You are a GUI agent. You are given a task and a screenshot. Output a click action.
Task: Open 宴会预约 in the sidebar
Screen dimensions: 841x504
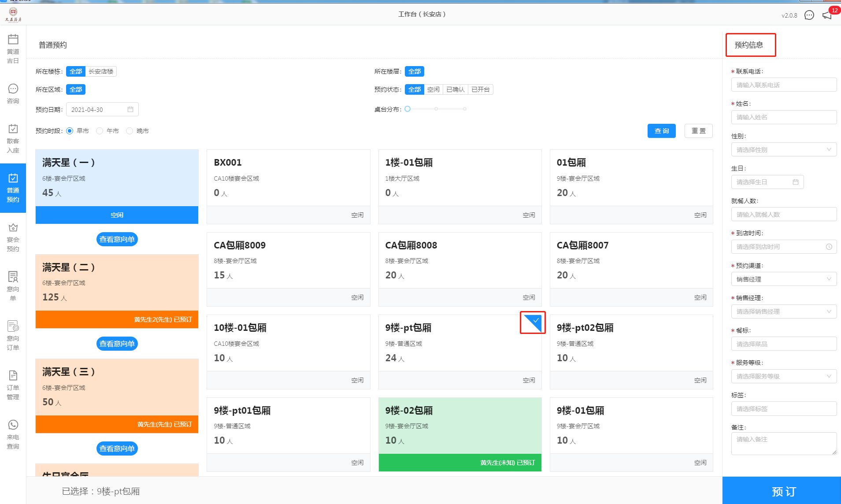pyautogui.click(x=13, y=237)
